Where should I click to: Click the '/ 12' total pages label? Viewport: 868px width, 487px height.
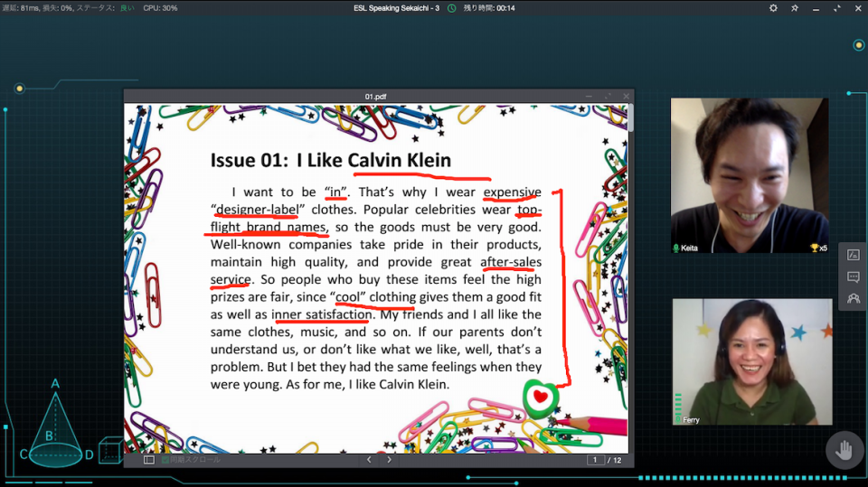point(615,460)
